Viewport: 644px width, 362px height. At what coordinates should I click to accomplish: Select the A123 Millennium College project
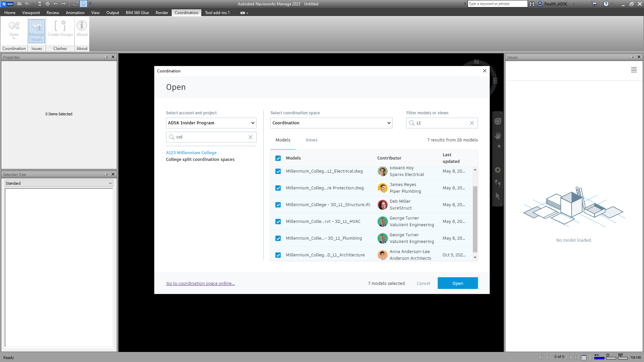pos(191,153)
